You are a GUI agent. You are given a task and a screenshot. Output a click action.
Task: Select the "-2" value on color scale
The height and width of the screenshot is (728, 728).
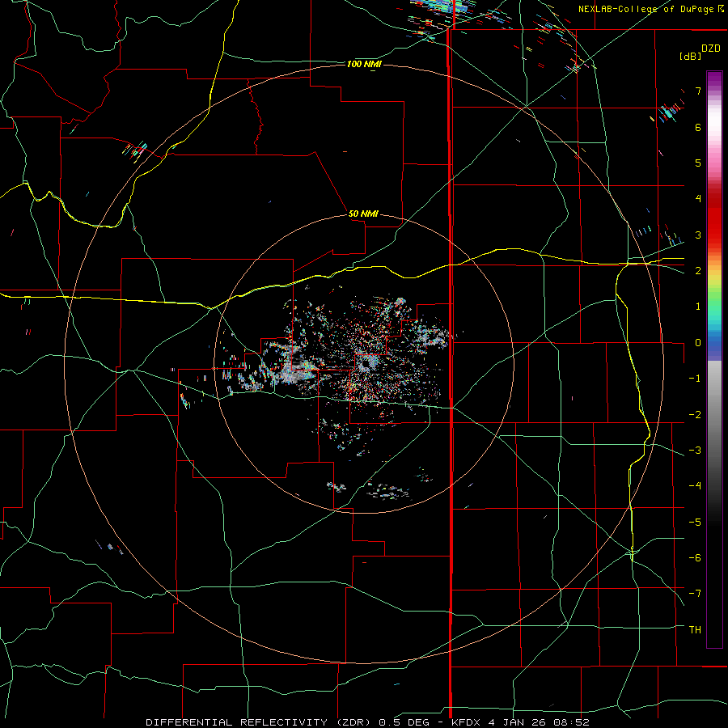coord(695,415)
